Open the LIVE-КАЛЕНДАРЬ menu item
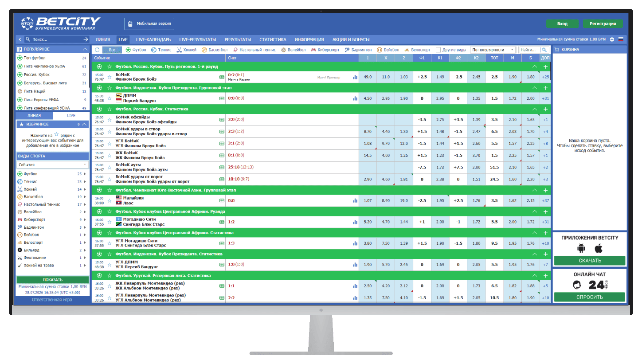The width and height of the screenshot is (642, 364). [153, 39]
